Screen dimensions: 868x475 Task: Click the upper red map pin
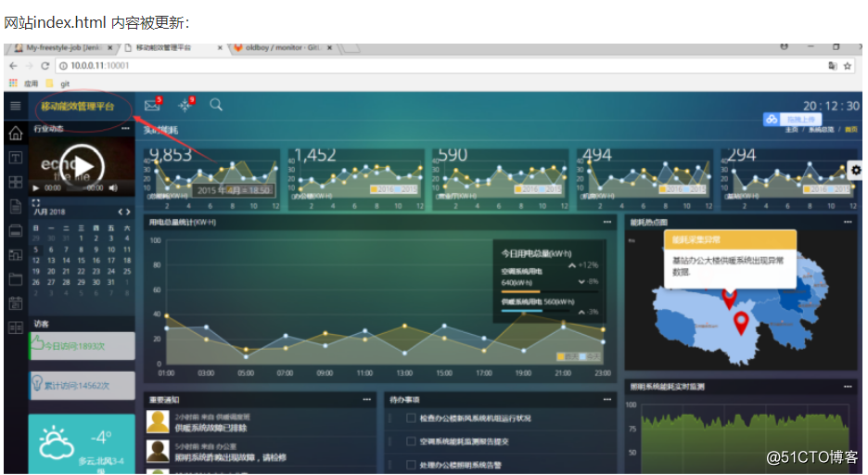click(x=729, y=299)
